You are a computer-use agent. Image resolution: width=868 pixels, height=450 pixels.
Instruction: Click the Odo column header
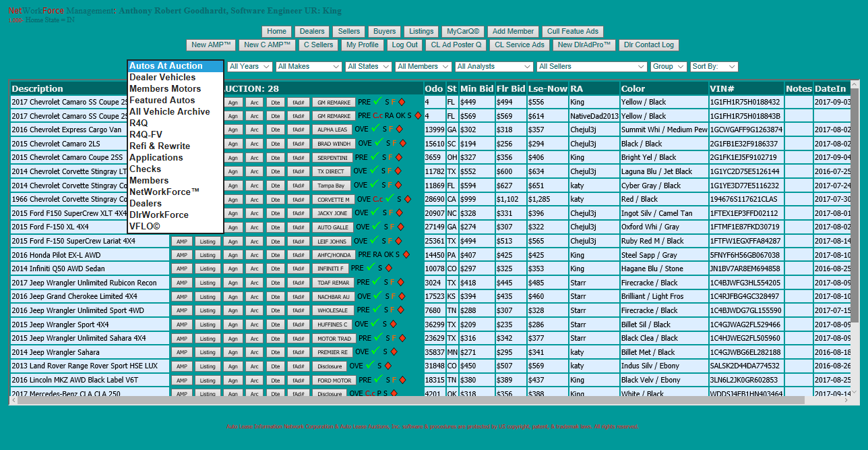click(x=434, y=89)
